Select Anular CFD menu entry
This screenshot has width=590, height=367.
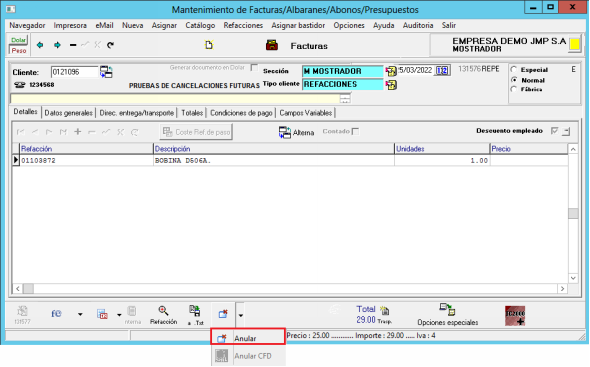(248, 356)
